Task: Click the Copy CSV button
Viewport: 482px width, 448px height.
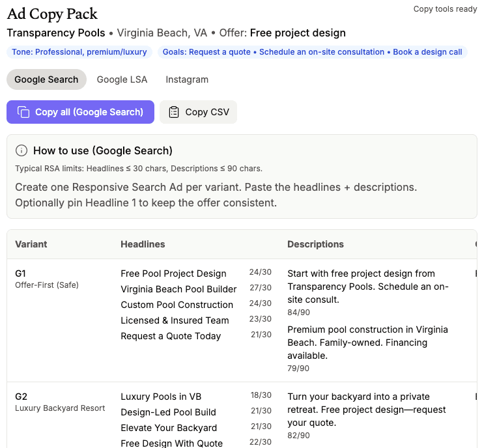Action: (198, 112)
